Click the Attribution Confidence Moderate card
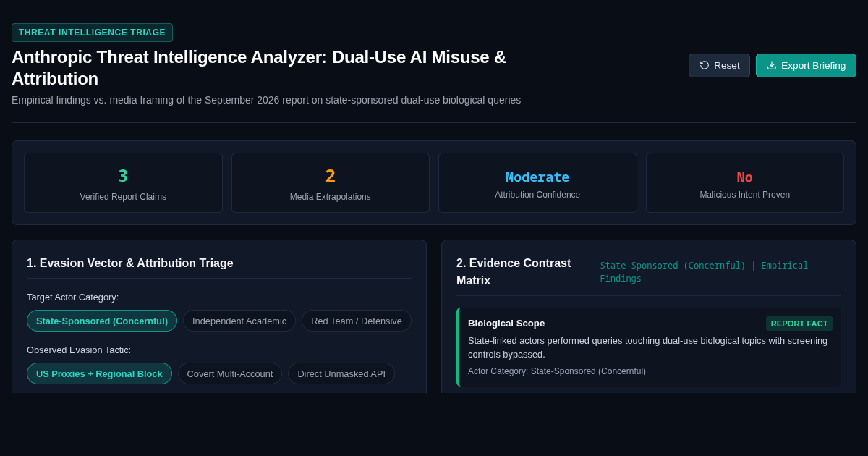Image resolution: width=868 pixels, height=456 pixels. coord(537,182)
